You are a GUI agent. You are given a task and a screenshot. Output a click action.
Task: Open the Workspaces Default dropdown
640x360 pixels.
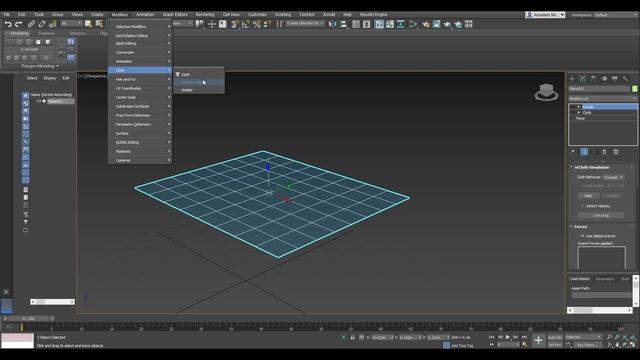click(x=616, y=15)
